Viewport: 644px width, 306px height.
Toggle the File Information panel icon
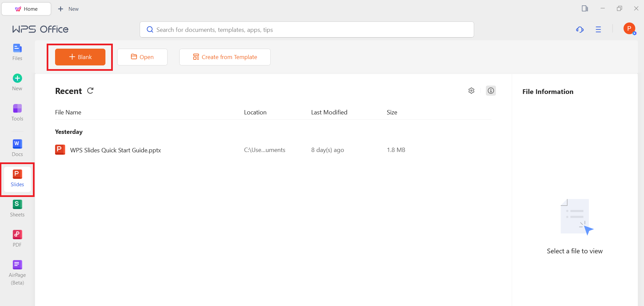(x=491, y=91)
